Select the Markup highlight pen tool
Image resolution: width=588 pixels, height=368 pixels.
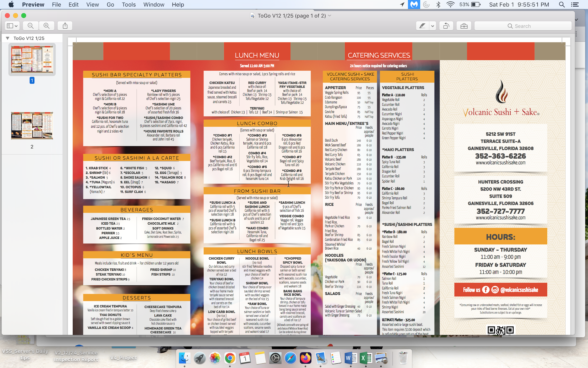point(422,26)
